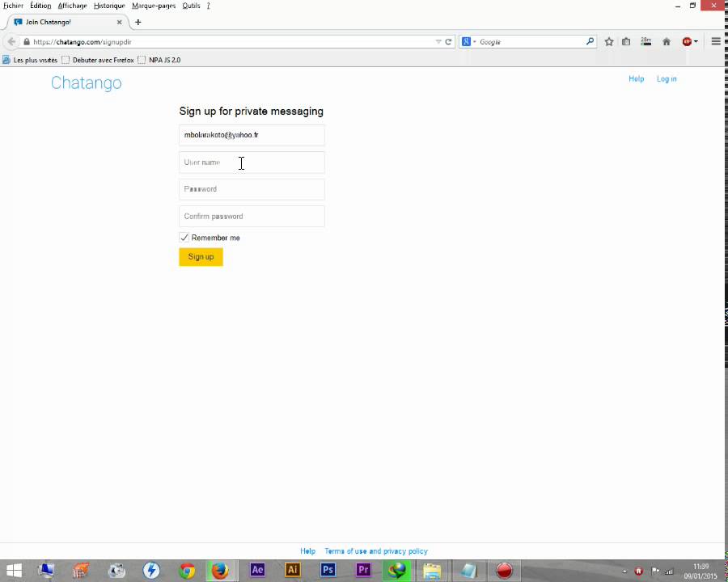Screen dimensions: 728x582
Task: Open the Adblock Plus dropdown arrow
Action: 695,41
